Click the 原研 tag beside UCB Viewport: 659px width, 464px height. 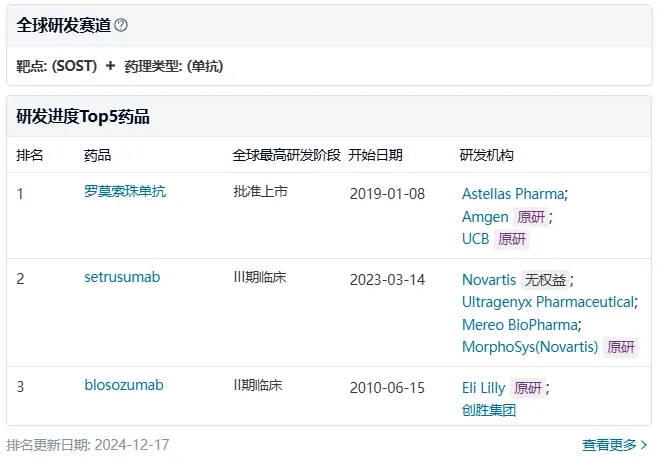512,240
